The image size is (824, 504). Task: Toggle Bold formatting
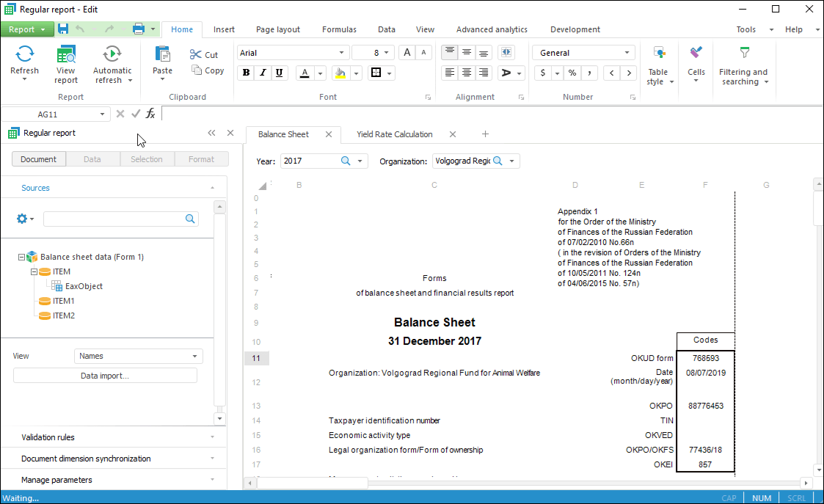pos(246,73)
